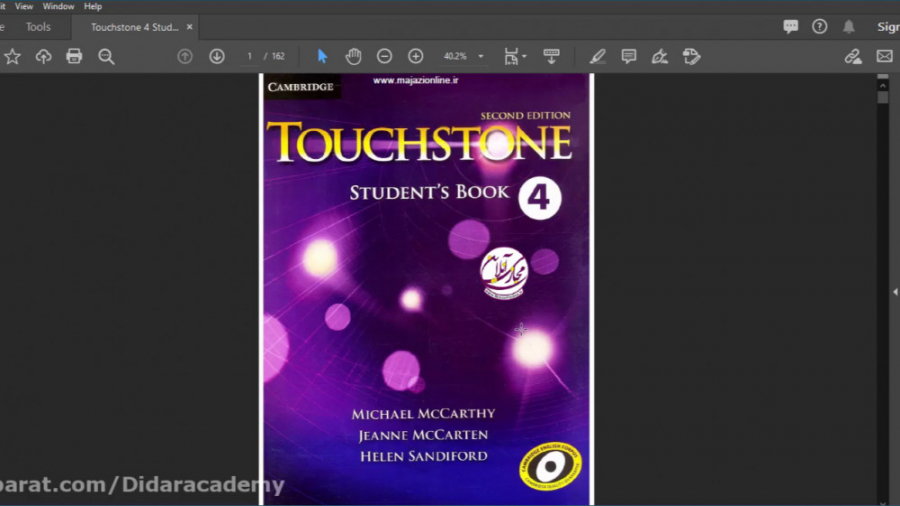900x506 pixels.
Task: Activate the hand pan tool
Action: click(353, 56)
